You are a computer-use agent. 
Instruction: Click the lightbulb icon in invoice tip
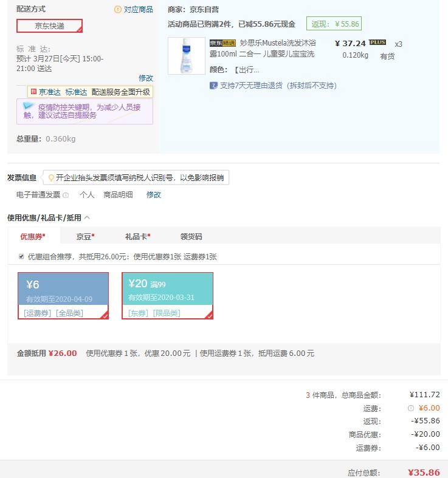pos(51,178)
